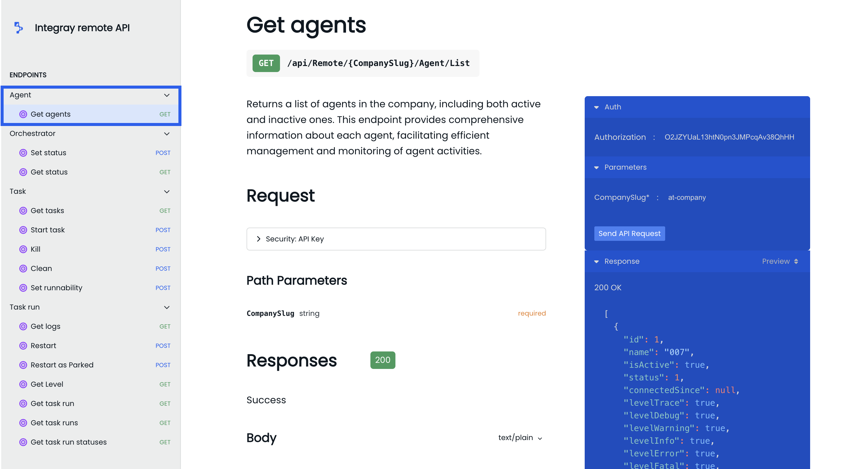Click the CompanySlug value field
The width and height of the screenshot is (868, 469).
click(x=687, y=197)
